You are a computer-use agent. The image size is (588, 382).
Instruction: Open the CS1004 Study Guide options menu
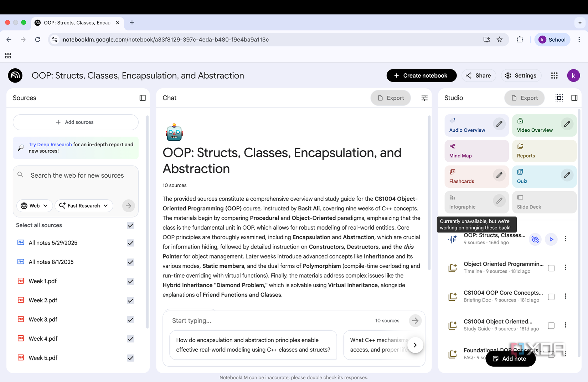tap(566, 325)
